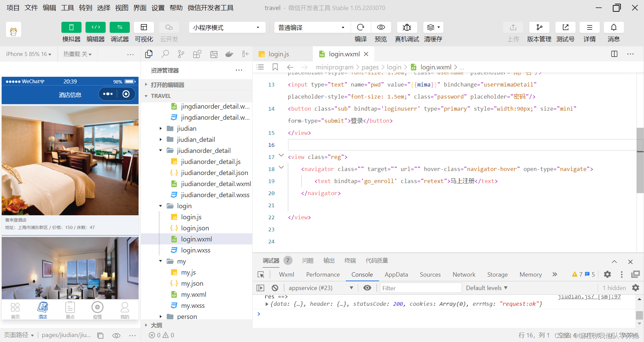Screen dimensions: 644x342
Task: Fold code at line 17
Action: pyautogui.click(x=281, y=155)
